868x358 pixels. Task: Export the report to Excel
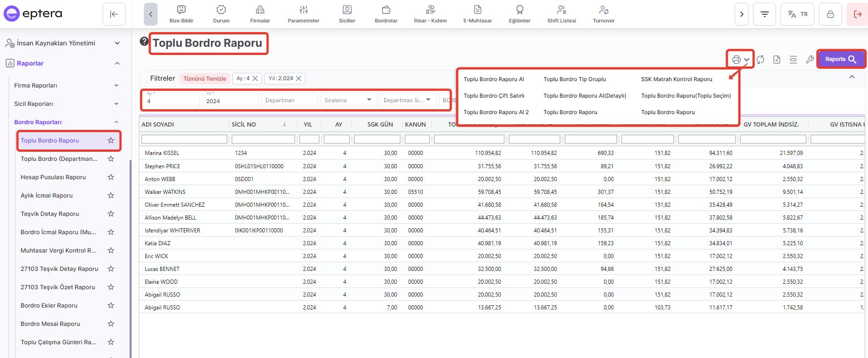[x=777, y=60]
